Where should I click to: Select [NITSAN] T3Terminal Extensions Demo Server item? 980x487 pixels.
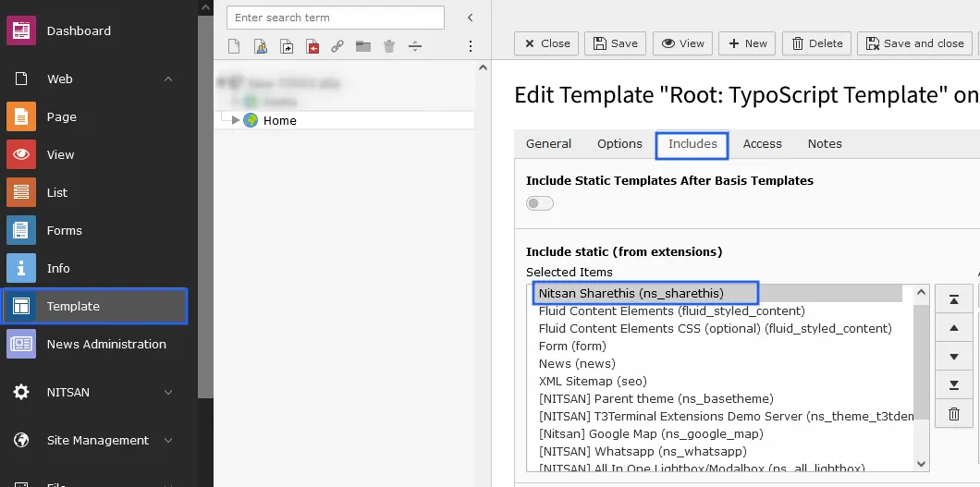pos(726,416)
